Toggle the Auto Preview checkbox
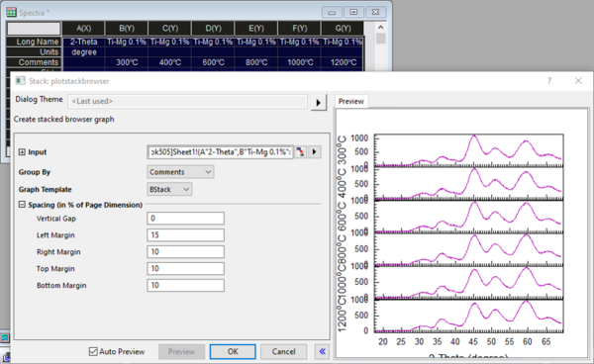 [93, 351]
